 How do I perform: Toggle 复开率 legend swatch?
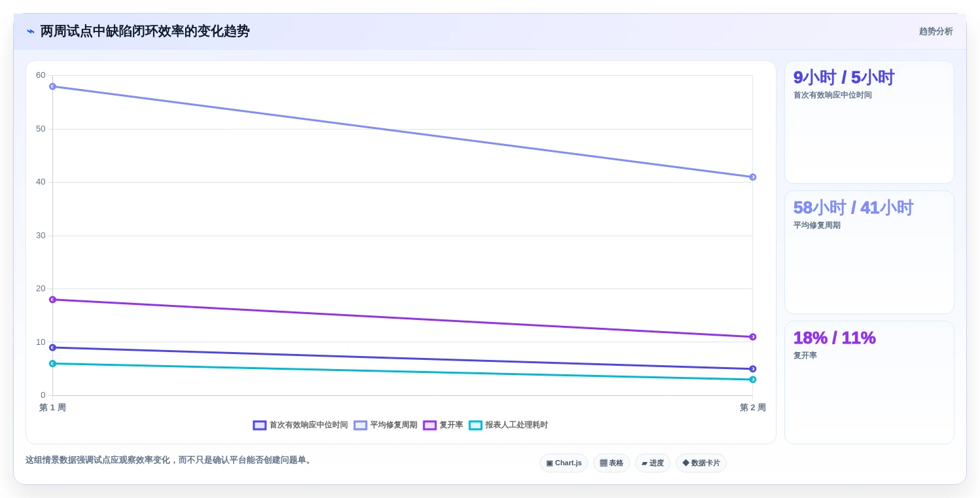click(430, 425)
